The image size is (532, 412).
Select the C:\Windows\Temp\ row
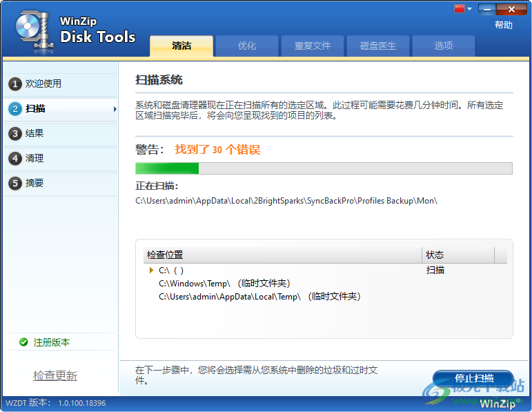(325, 284)
